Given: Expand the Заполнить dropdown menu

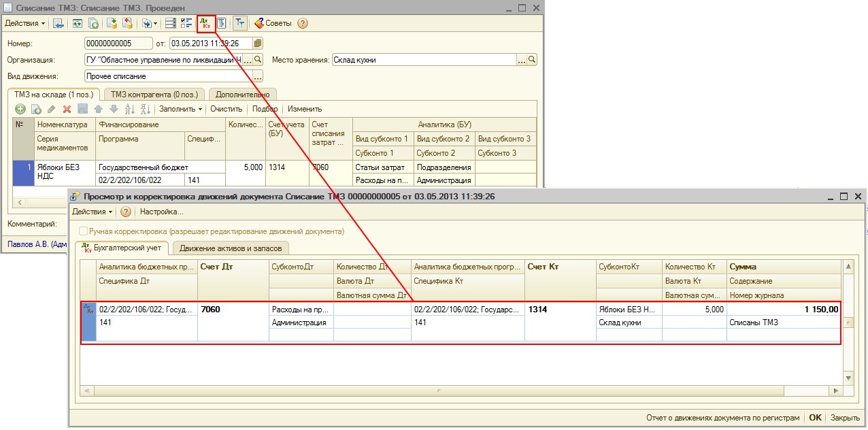Looking at the screenshot, I should pos(181,109).
